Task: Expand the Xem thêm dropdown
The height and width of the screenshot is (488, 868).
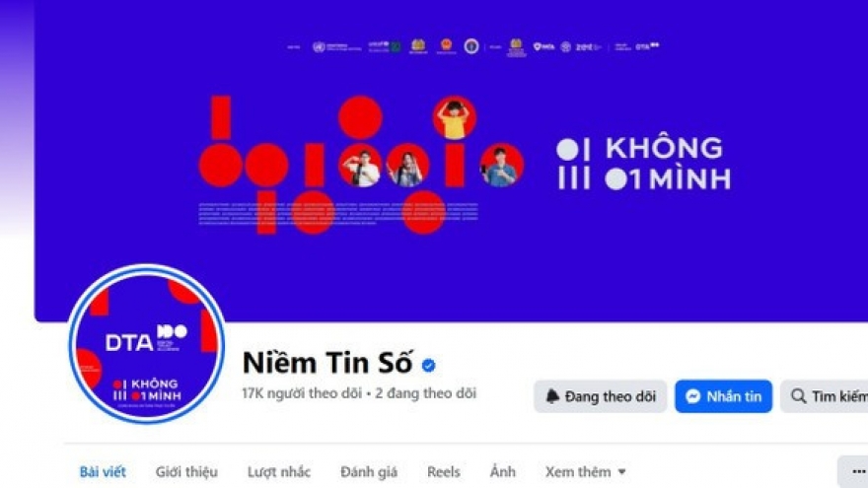Action: [585, 472]
